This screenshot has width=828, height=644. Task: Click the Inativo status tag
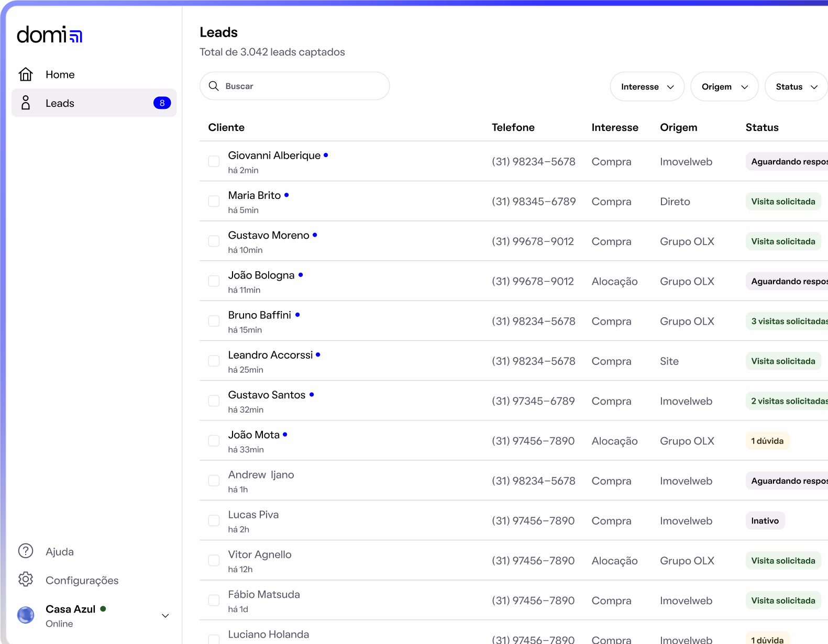765,520
